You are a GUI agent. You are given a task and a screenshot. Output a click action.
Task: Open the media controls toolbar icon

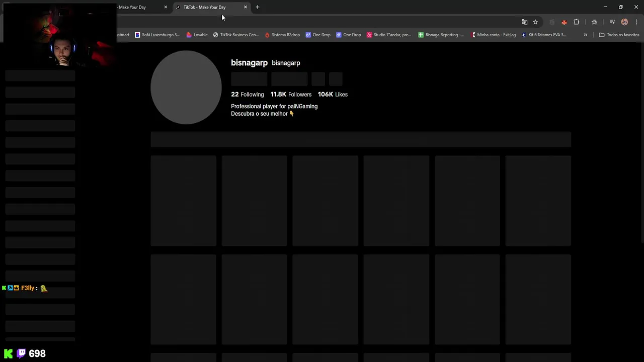click(x=612, y=22)
